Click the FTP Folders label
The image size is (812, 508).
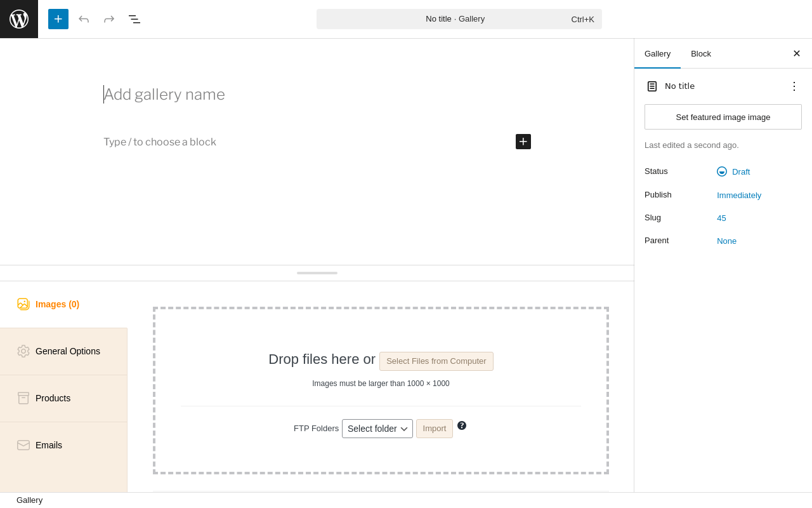pos(316,429)
